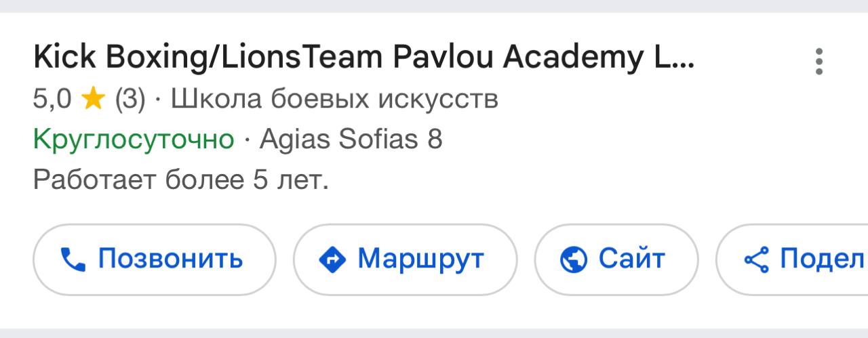The width and height of the screenshot is (868, 338).
Task: Click the Школа боевых искусств category text
Action: pos(334,100)
